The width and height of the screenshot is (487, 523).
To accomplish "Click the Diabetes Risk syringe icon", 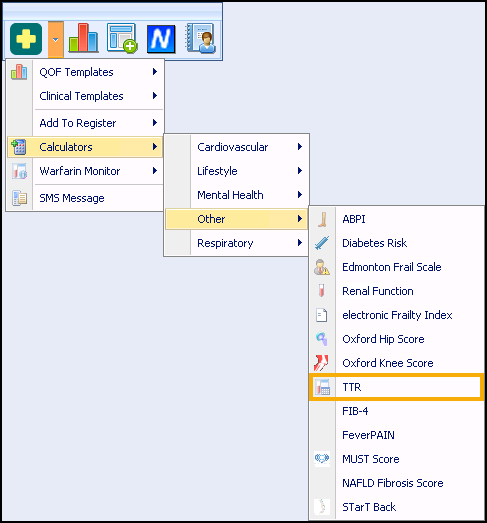I will coord(322,243).
